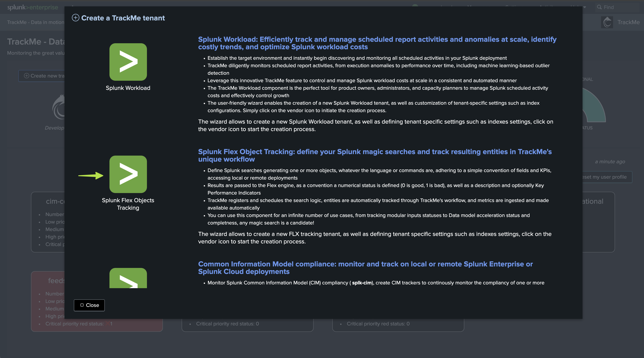This screenshot has width=644, height=358.
Task: Click the bullet starting 'TrackMe diligently monitors scheduled report'
Action: coord(378,69)
